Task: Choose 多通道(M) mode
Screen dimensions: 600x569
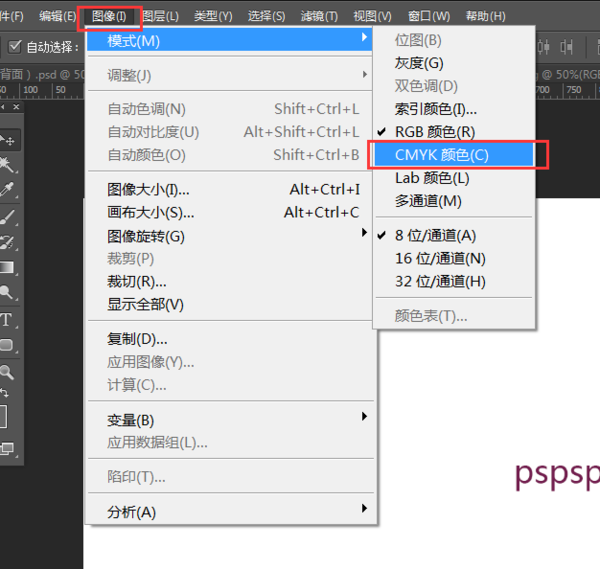Action: [454, 201]
